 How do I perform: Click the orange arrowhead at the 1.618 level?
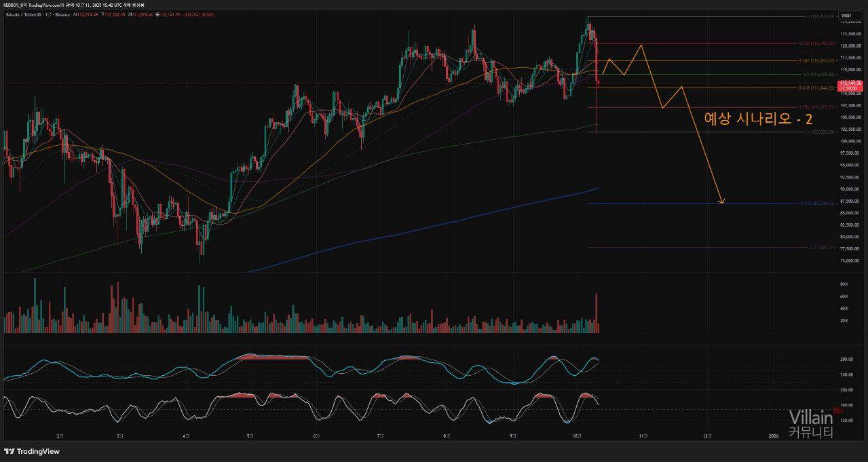722,201
